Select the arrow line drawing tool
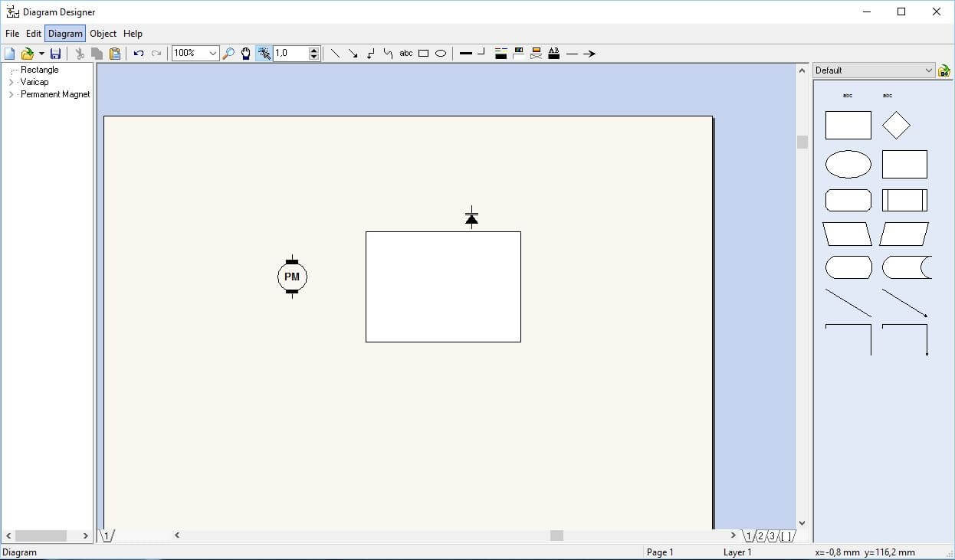 point(353,54)
